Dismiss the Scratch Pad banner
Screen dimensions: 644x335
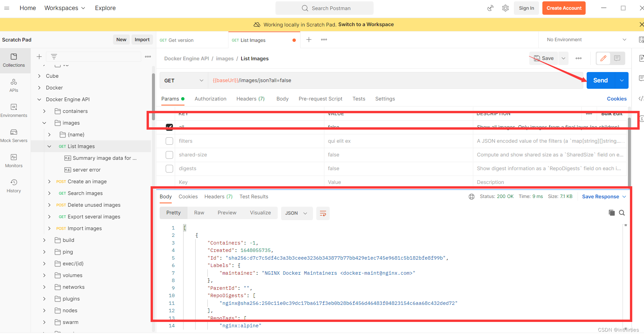pyautogui.click(x=641, y=24)
